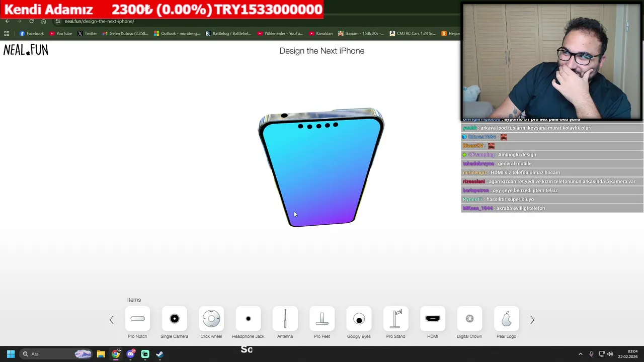Open the Twitter bookmark
644x362 pixels.
pos(87,34)
